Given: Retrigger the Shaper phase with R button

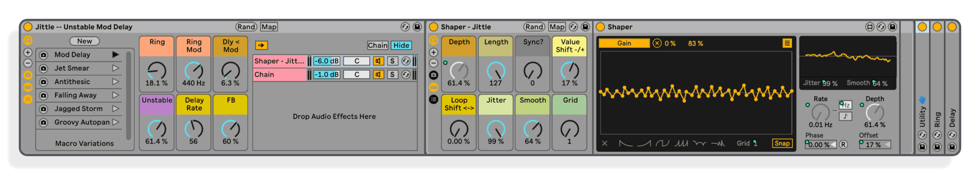Looking at the screenshot, I should [x=843, y=145].
